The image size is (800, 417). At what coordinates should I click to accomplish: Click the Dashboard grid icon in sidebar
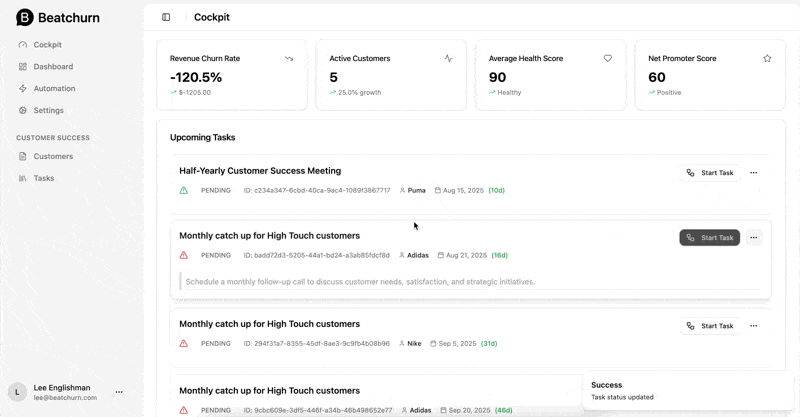pyautogui.click(x=22, y=67)
